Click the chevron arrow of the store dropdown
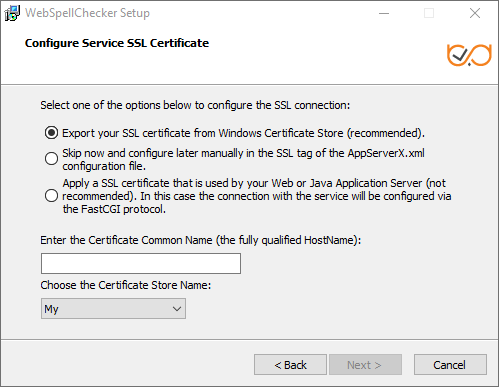The image size is (499, 387). coord(177,309)
